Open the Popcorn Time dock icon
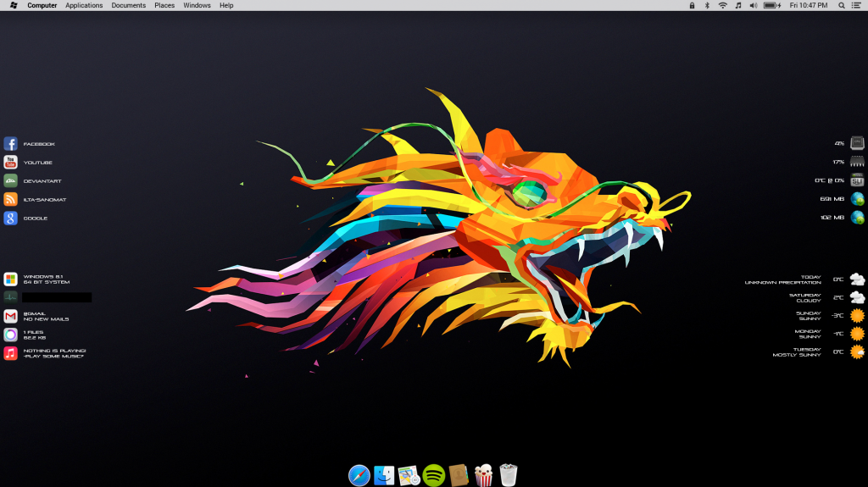Image resolution: width=868 pixels, height=487 pixels. coord(484,475)
